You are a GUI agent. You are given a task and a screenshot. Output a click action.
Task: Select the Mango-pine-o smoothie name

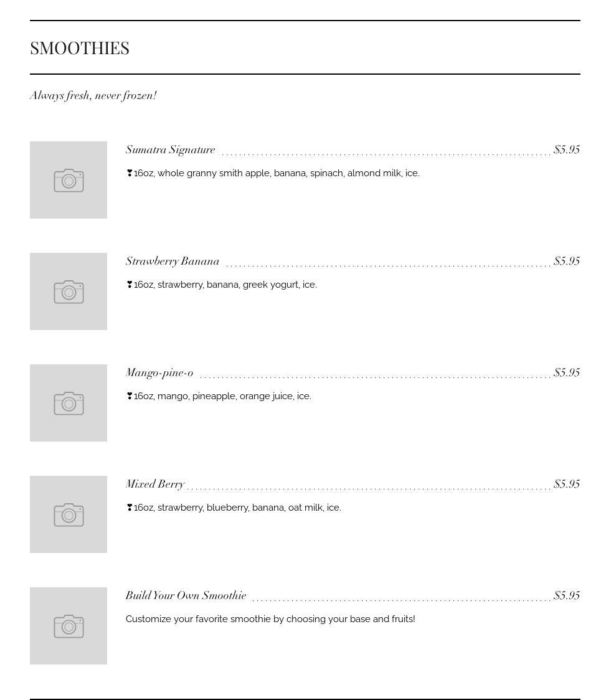pyautogui.click(x=159, y=373)
